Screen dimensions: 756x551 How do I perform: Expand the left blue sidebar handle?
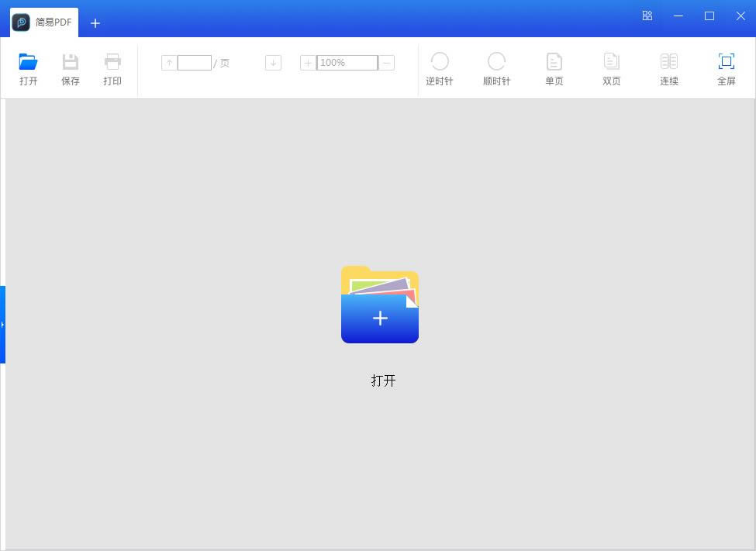click(2, 325)
